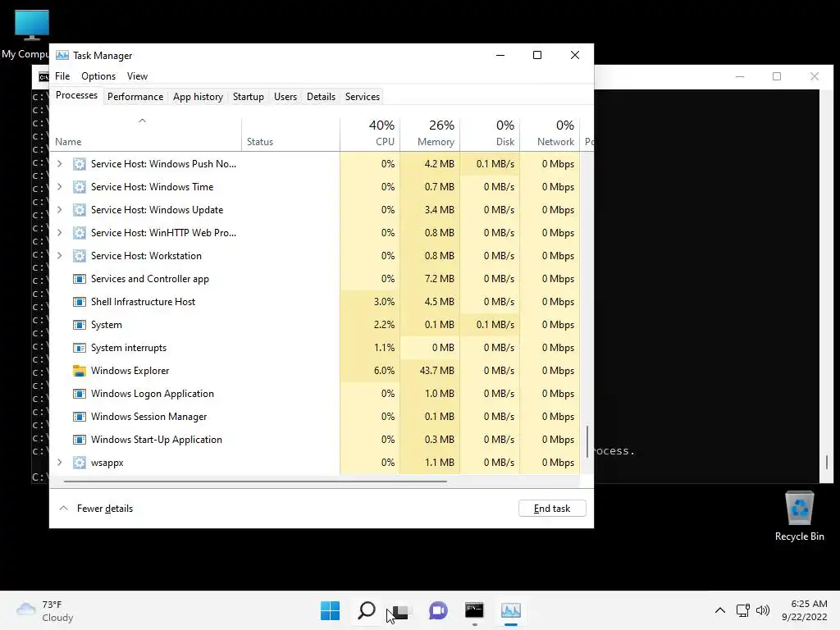Sort processes by CPU column

tap(370, 134)
